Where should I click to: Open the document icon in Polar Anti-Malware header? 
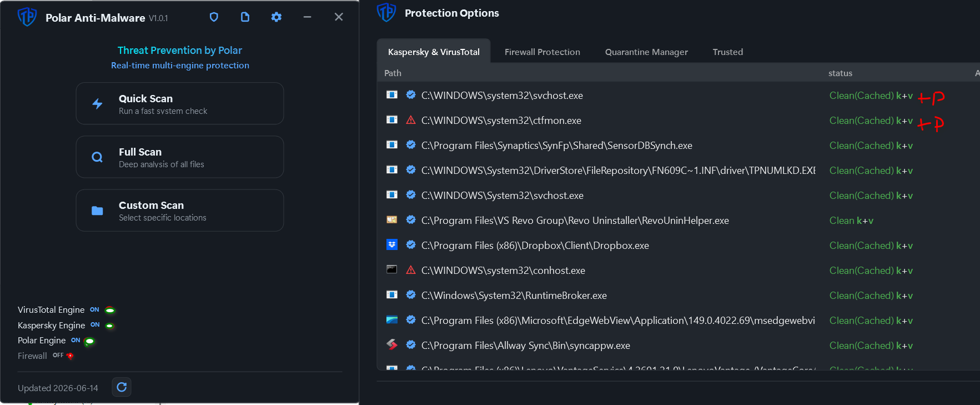245,17
